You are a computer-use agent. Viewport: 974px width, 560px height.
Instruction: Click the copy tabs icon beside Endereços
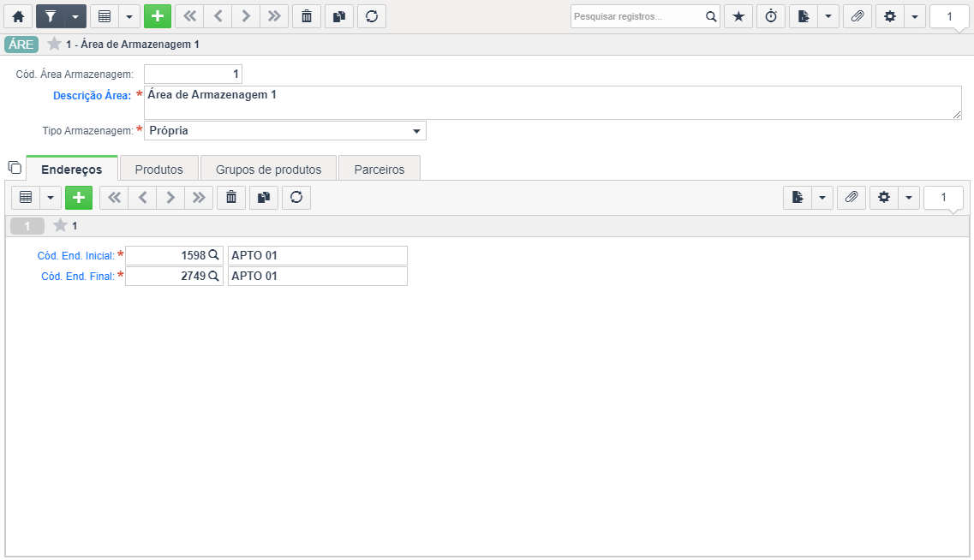tap(15, 167)
